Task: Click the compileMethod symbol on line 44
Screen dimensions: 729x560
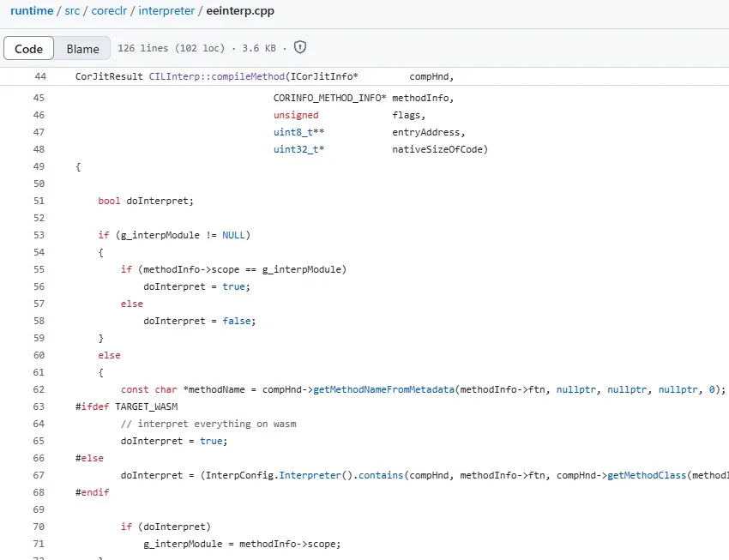Action: [248, 76]
